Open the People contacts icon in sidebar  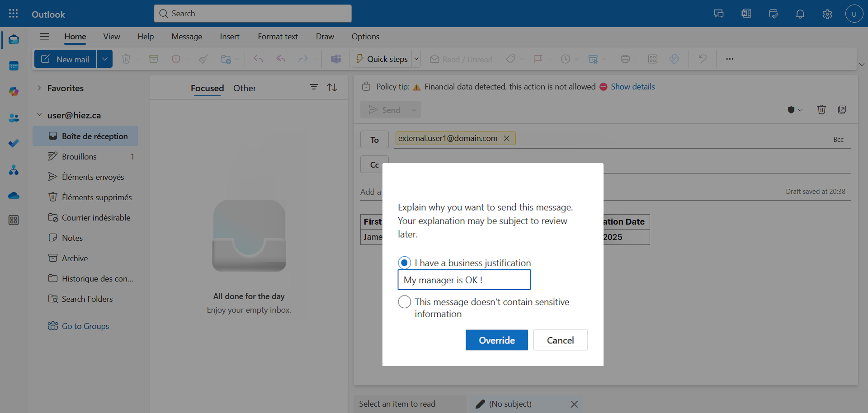click(14, 118)
